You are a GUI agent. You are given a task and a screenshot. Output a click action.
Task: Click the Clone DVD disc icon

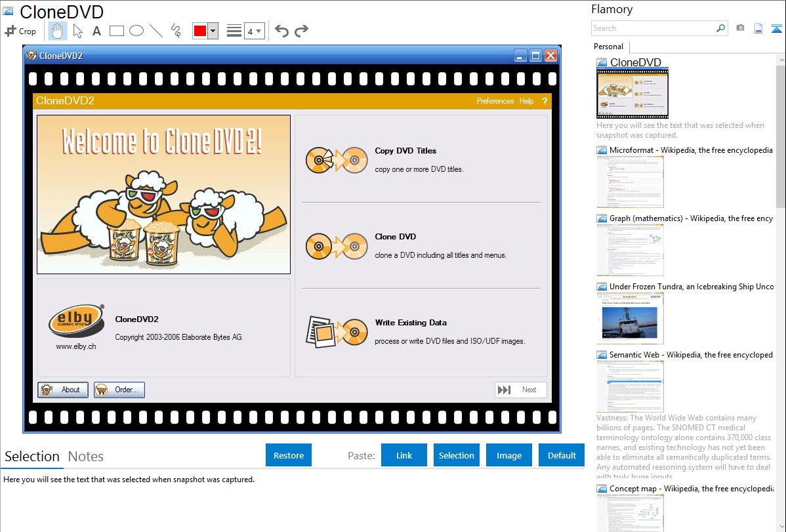pos(337,246)
